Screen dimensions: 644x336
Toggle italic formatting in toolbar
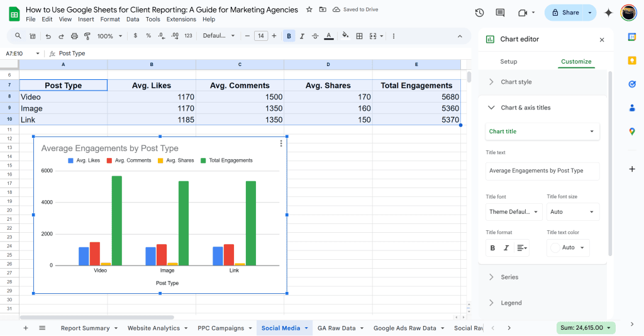click(302, 36)
